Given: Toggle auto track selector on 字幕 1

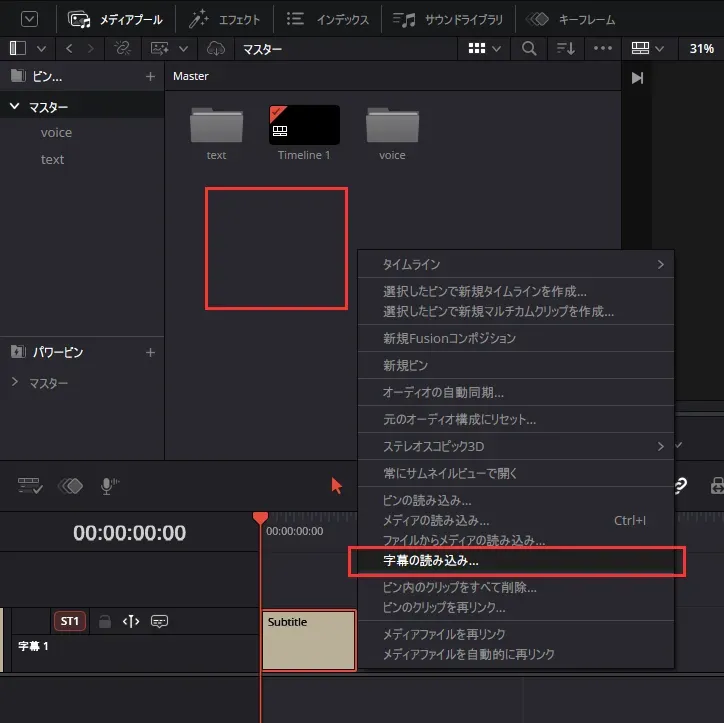Looking at the screenshot, I should [x=131, y=621].
